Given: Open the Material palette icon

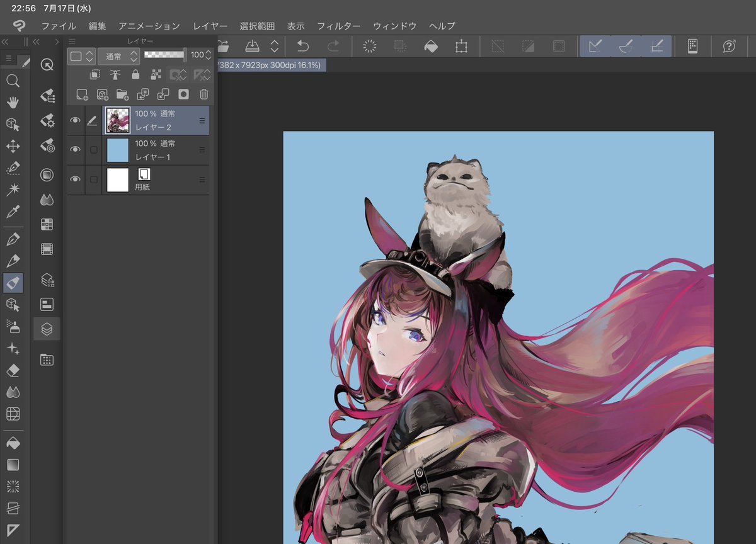Looking at the screenshot, I should (x=47, y=360).
